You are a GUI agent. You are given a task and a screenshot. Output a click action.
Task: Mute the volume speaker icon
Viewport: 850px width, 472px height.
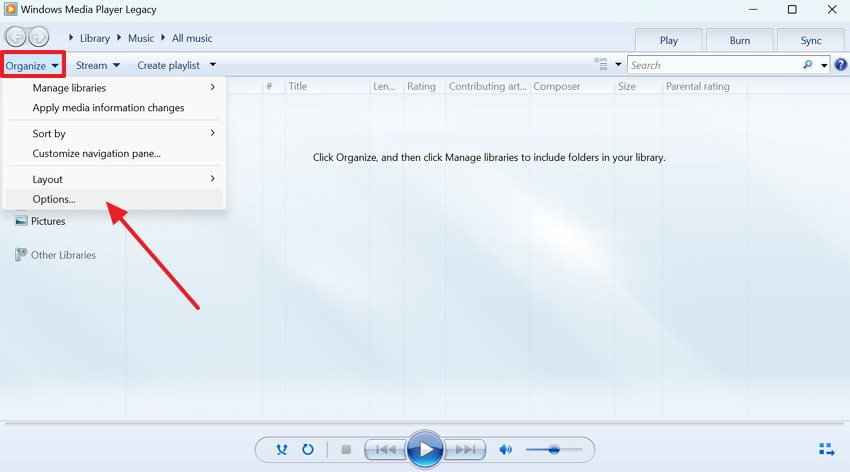point(506,449)
